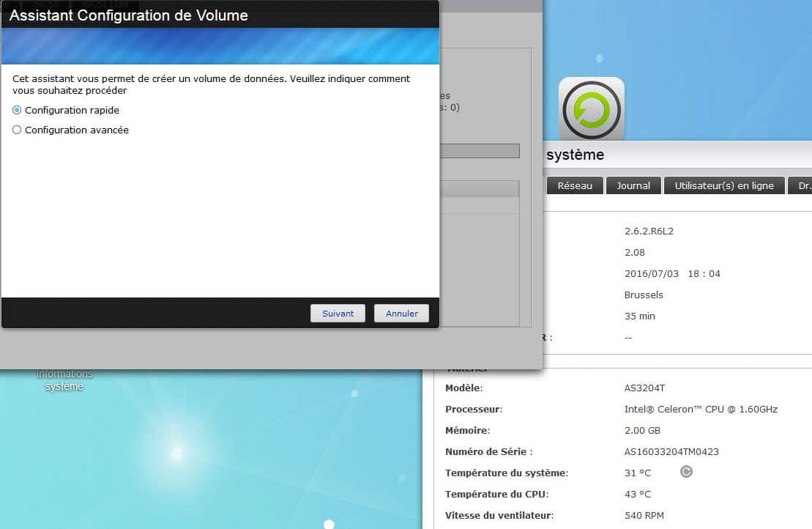Click the système window heading

575,155
